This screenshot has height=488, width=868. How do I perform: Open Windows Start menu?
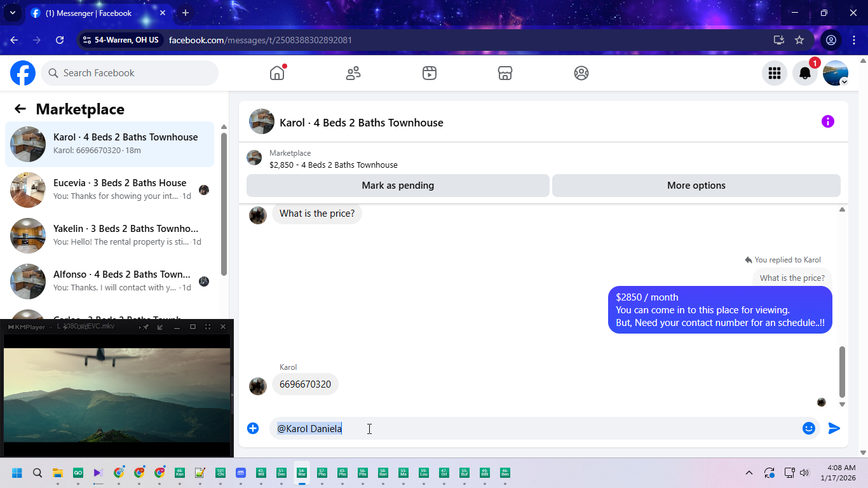pos(17,473)
